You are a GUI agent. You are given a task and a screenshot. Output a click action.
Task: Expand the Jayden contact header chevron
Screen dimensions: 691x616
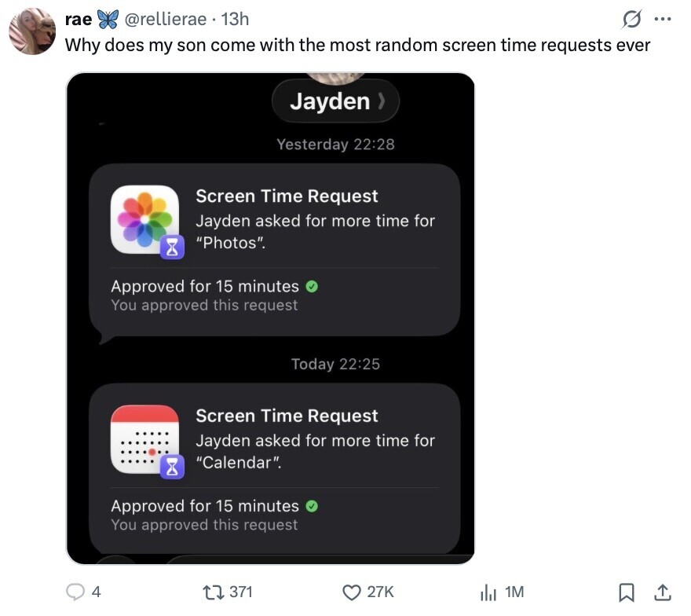pos(382,101)
